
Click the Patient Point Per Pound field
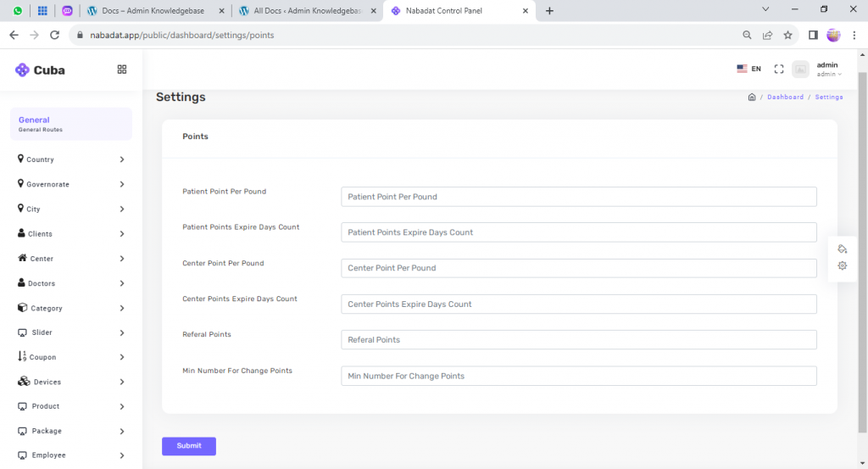coord(578,197)
